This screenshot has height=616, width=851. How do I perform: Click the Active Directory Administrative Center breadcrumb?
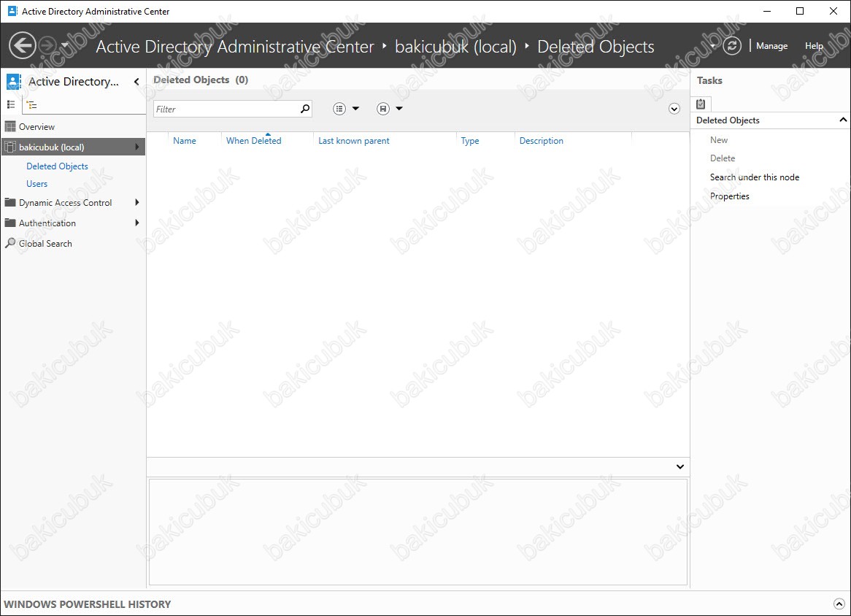(234, 47)
